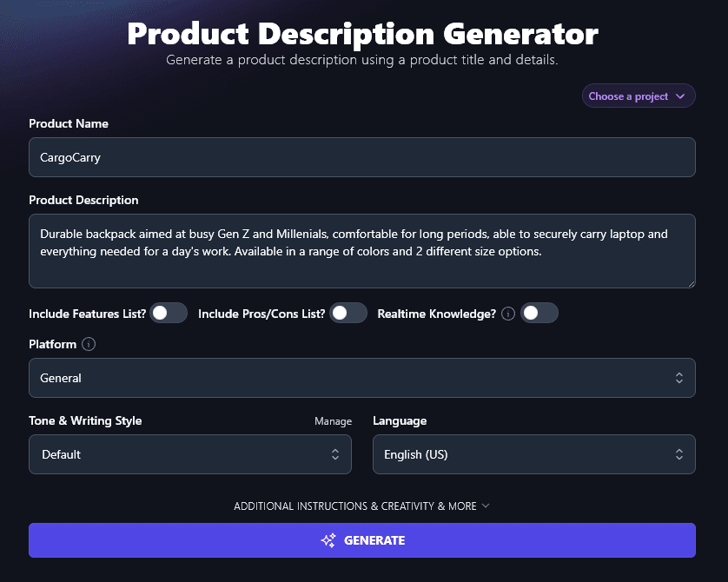Screen dimensions: 728x582
Task: Open the Platform dropdown showing General
Action: 362,378
